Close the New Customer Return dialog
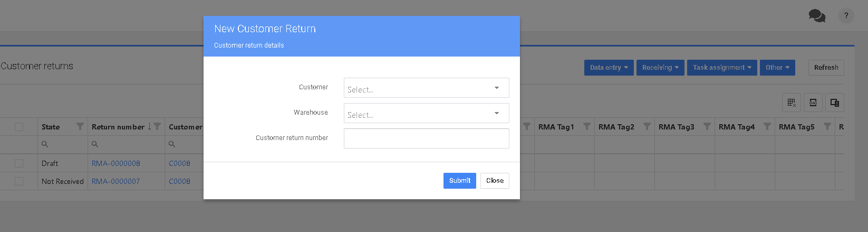Viewport: 868px width, 232px height. [x=495, y=181]
